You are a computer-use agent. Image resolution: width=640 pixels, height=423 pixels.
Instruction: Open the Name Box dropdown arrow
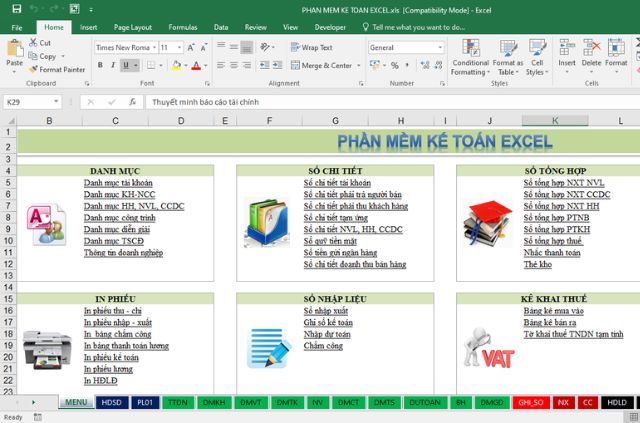pyautogui.click(x=56, y=102)
